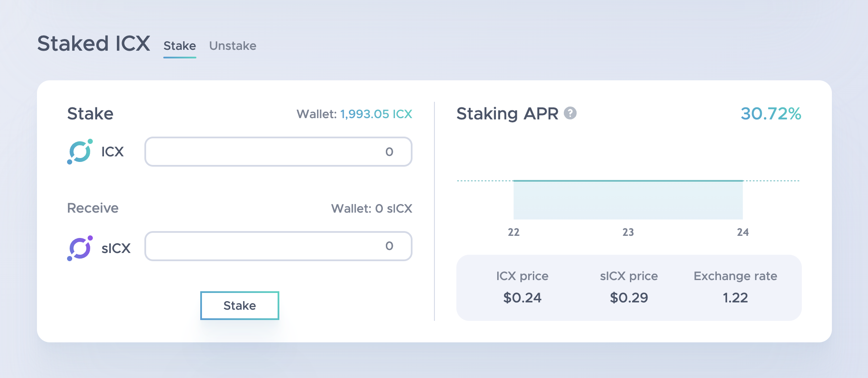The image size is (868, 378).
Task: Click the APR chart shaded area
Action: [628, 200]
